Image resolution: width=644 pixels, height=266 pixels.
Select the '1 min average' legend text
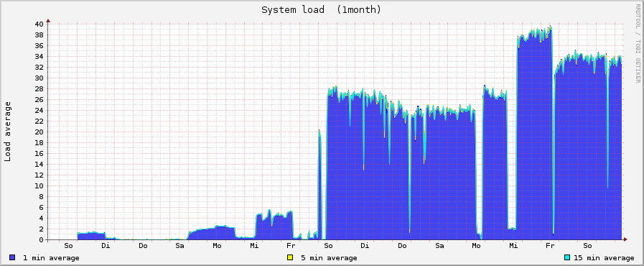tap(51, 258)
